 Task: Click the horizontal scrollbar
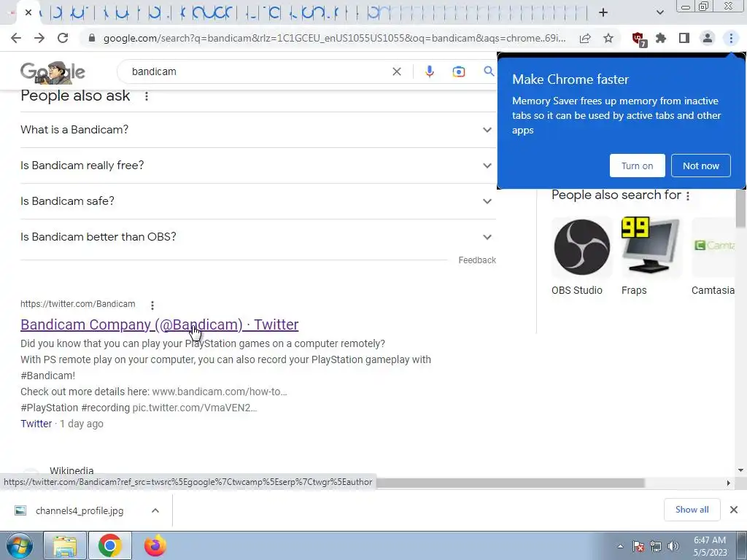pyautogui.click(x=510, y=483)
